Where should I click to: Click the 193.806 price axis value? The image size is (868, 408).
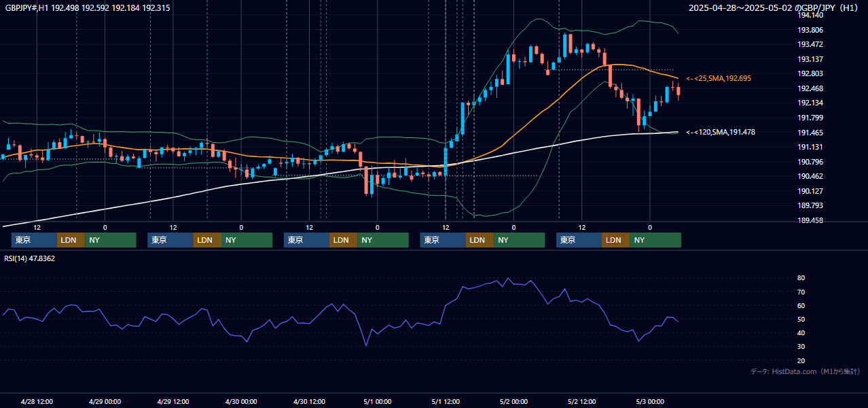coord(811,30)
